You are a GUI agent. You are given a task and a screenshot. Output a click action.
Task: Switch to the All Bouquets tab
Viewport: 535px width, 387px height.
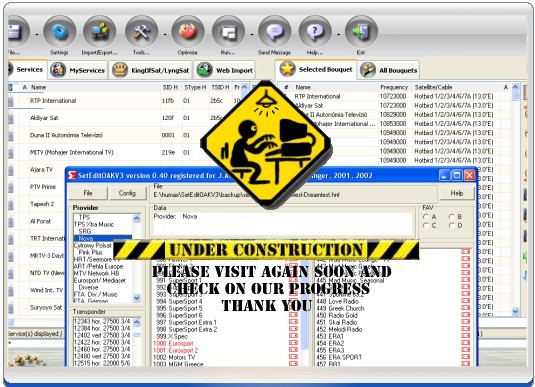point(389,70)
